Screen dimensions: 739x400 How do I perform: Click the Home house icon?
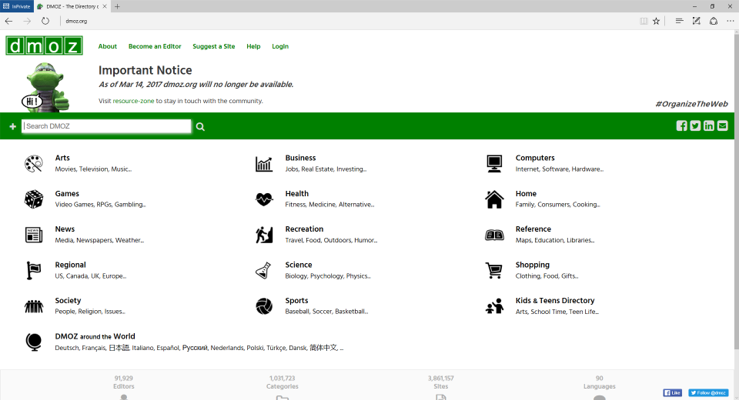[x=494, y=199]
